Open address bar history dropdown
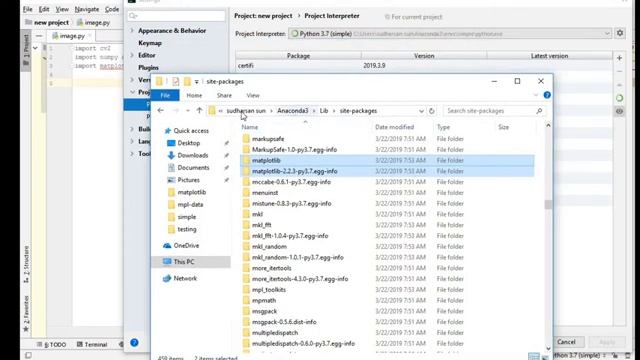This screenshot has width=640, height=360. pos(421,111)
